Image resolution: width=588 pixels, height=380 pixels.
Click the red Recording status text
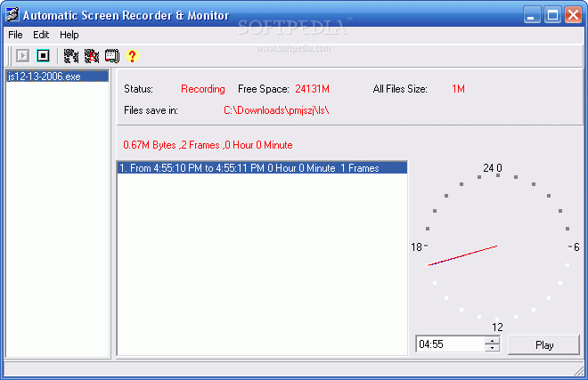pos(203,89)
